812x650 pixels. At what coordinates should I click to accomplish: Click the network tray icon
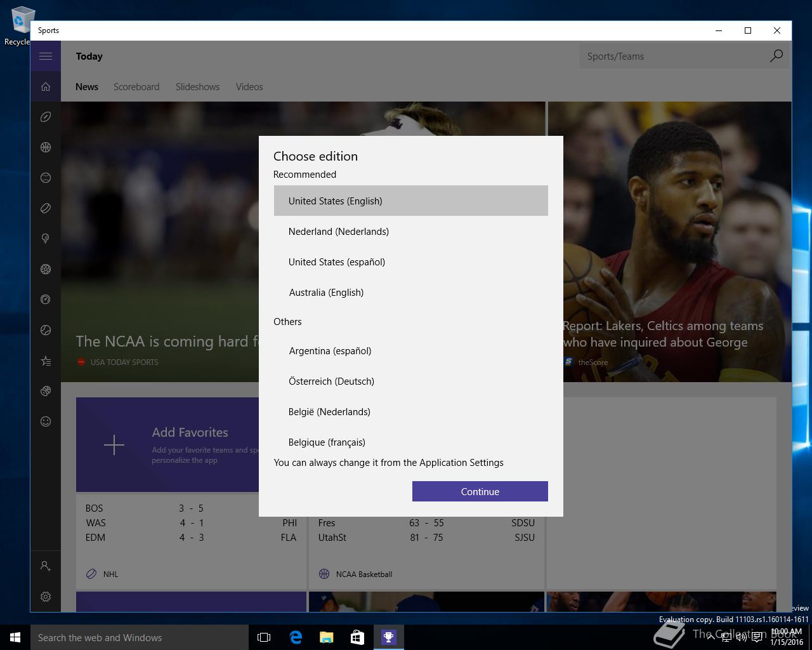pos(726,637)
